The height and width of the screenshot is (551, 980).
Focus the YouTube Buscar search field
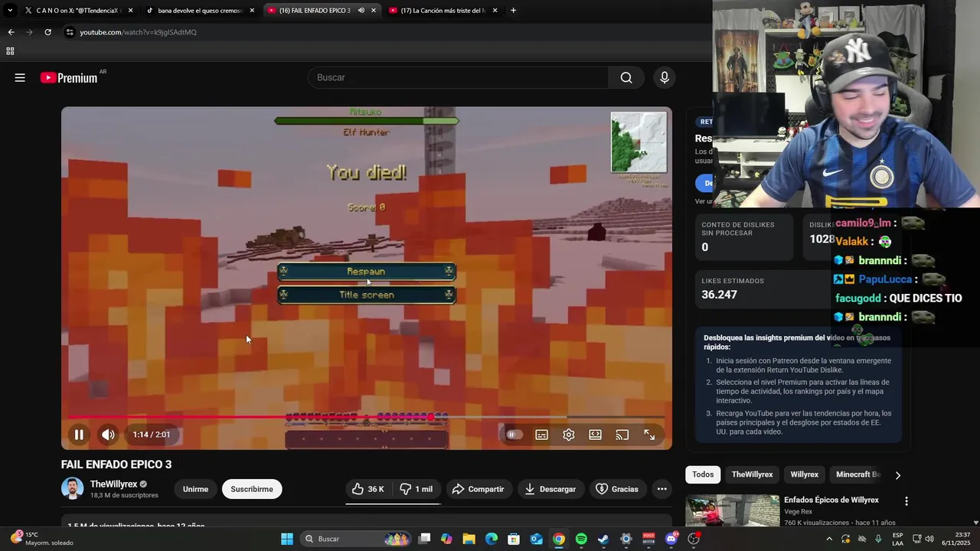[x=458, y=77]
